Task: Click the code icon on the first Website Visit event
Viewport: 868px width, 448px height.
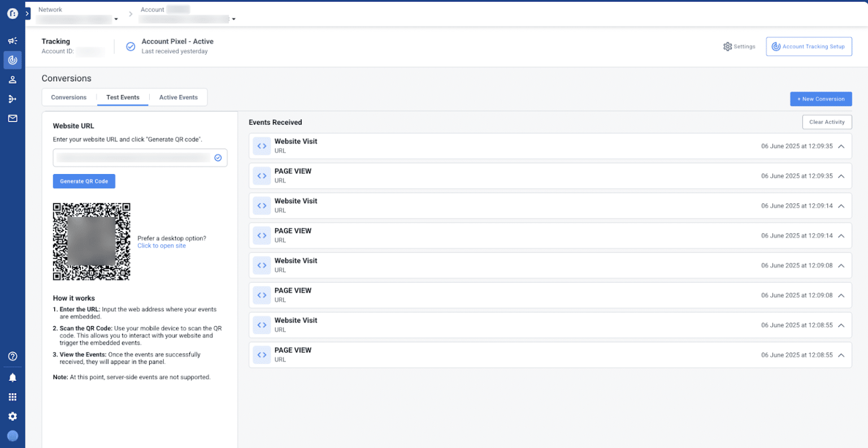Action: (262, 146)
